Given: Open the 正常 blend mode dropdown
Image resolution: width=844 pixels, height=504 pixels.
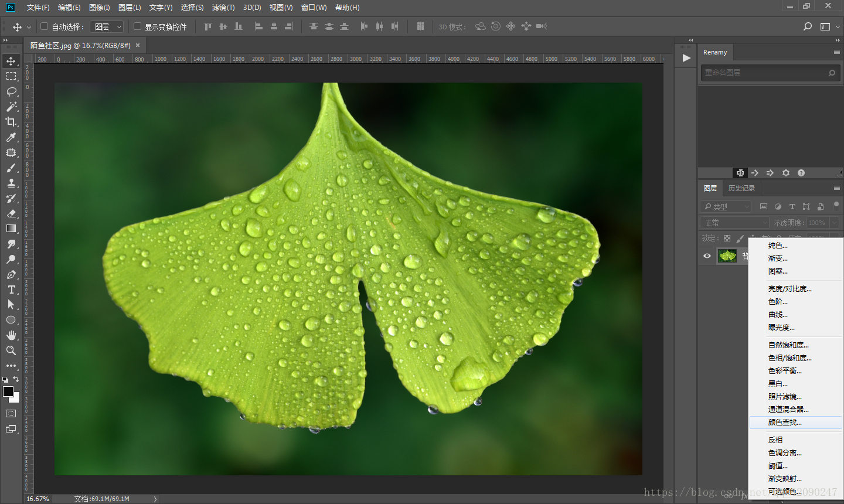Looking at the screenshot, I should coord(734,223).
